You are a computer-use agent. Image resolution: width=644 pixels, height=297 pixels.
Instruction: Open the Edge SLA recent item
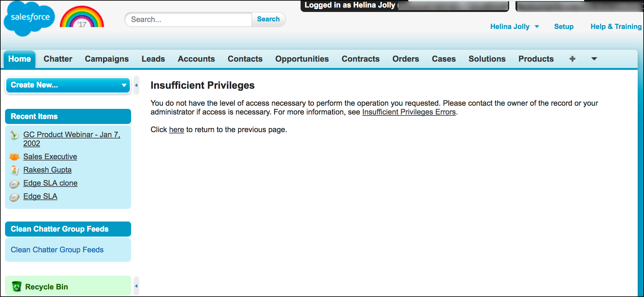(40, 196)
